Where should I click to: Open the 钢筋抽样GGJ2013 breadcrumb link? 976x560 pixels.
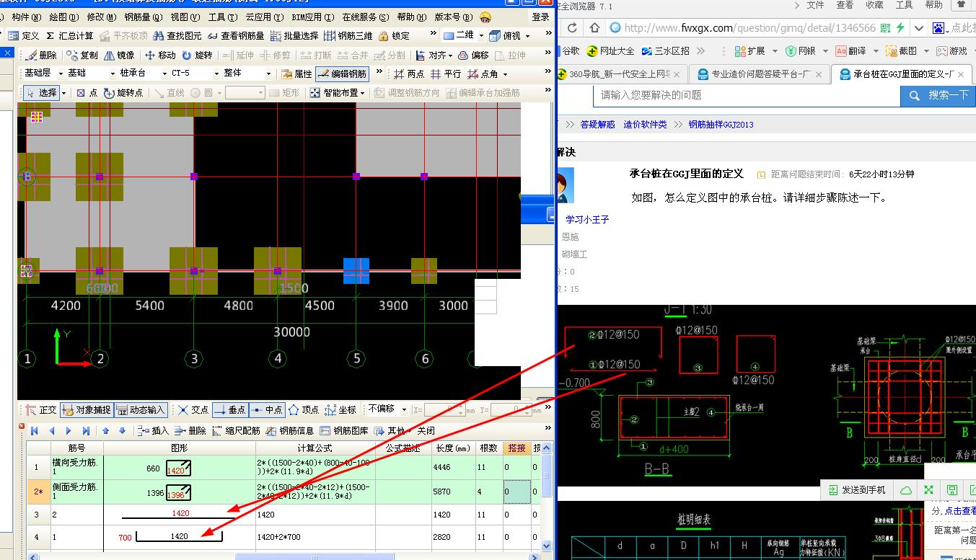(721, 125)
